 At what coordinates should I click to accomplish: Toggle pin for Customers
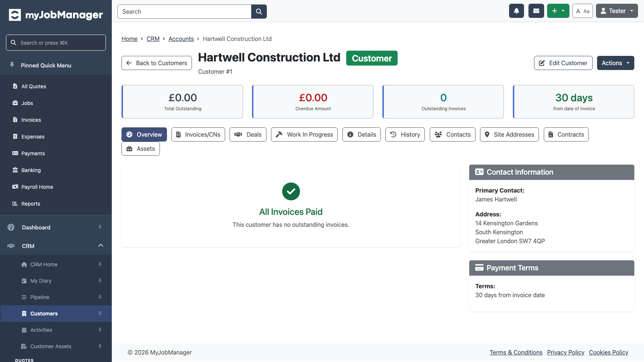100,314
